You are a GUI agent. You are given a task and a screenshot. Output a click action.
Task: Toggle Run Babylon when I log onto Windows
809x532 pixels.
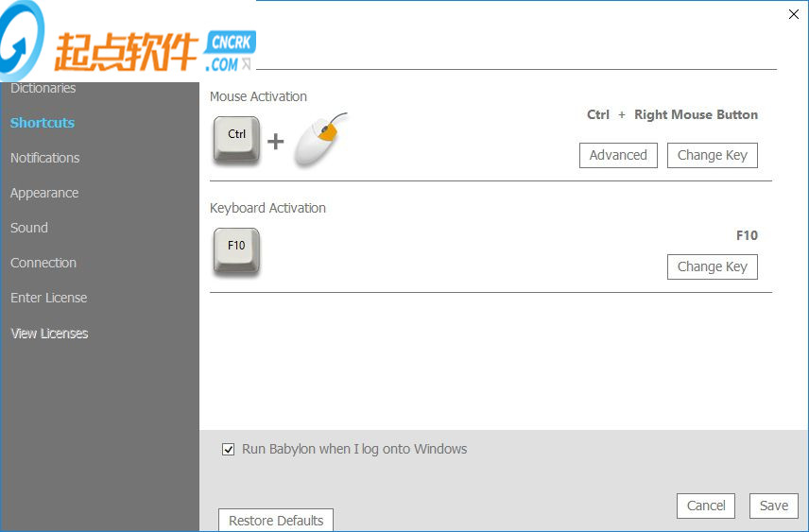click(x=228, y=450)
